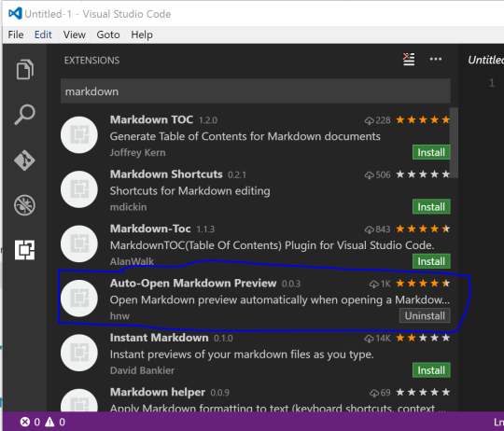Click Markdown-Toc download count 843
504x431 pixels.
[377, 229]
